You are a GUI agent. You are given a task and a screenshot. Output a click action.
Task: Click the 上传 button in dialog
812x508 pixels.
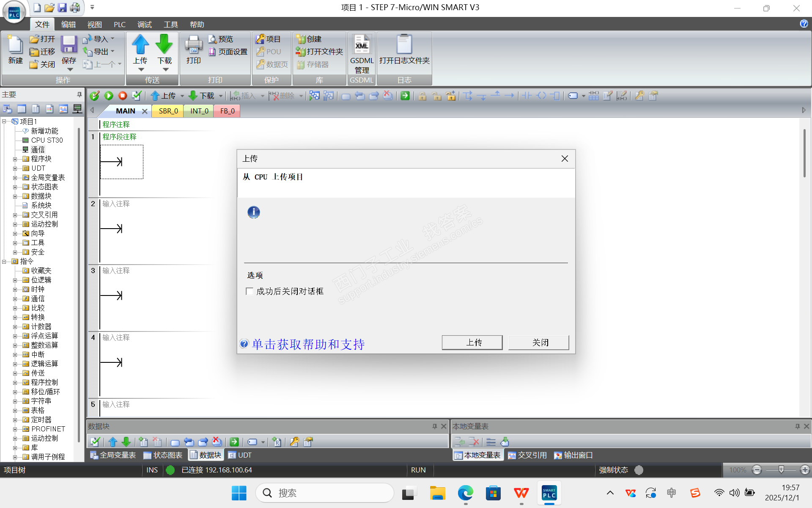tap(472, 342)
